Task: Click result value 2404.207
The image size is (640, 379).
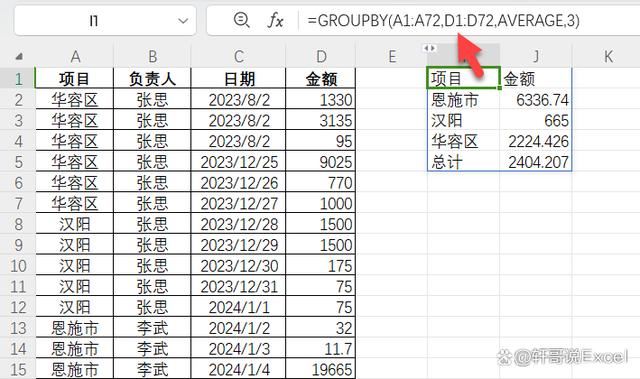Action: coord(536,162)
